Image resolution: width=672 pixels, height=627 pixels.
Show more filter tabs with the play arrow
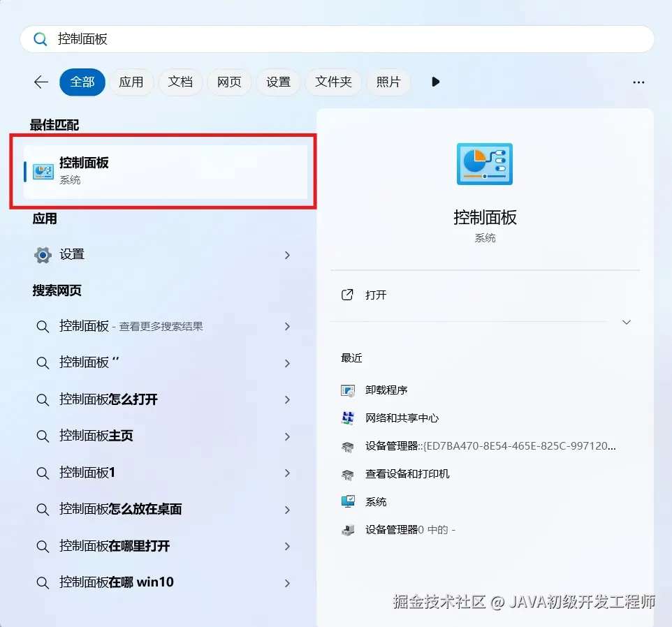pyautogui.click(x=435, y=82)
